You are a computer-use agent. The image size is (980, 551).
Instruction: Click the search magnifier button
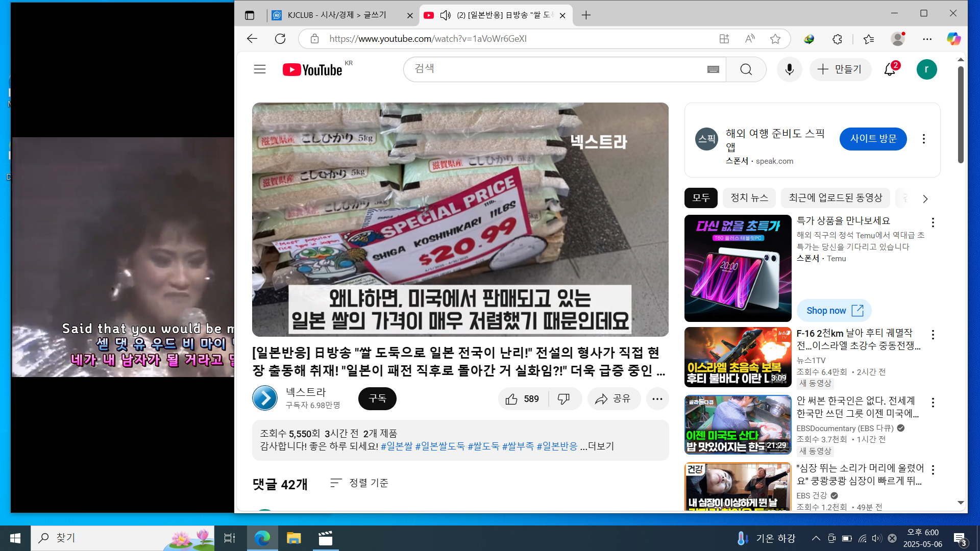point(746,69)
